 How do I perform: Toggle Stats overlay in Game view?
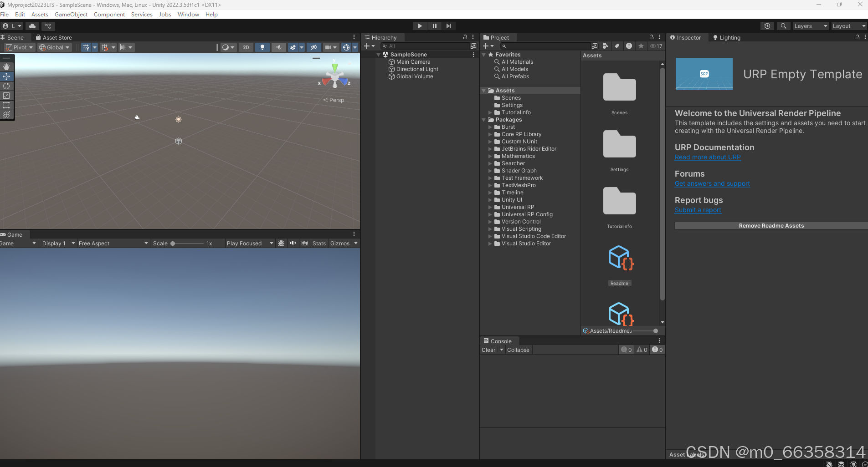pyautogui.click(x=319, y=244)
